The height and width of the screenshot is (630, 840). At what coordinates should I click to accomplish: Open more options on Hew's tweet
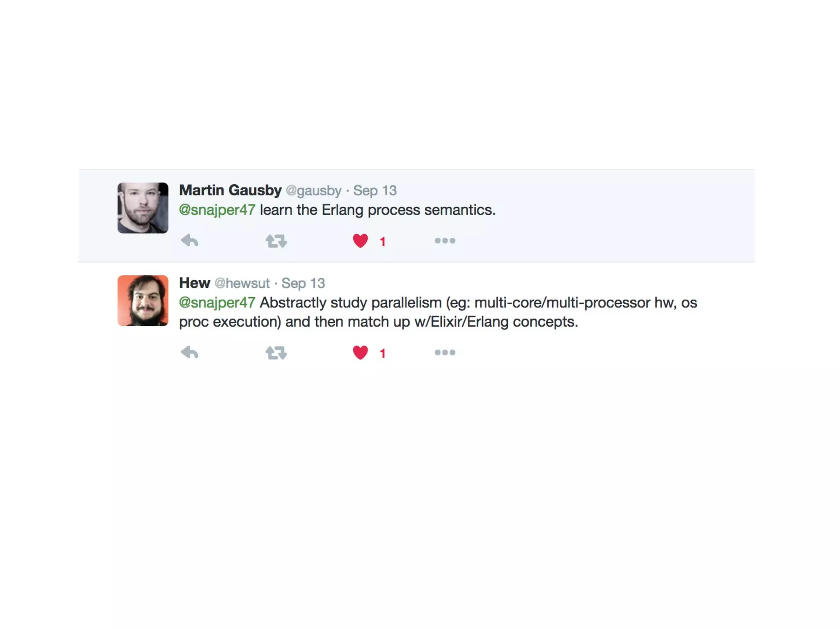445,352
